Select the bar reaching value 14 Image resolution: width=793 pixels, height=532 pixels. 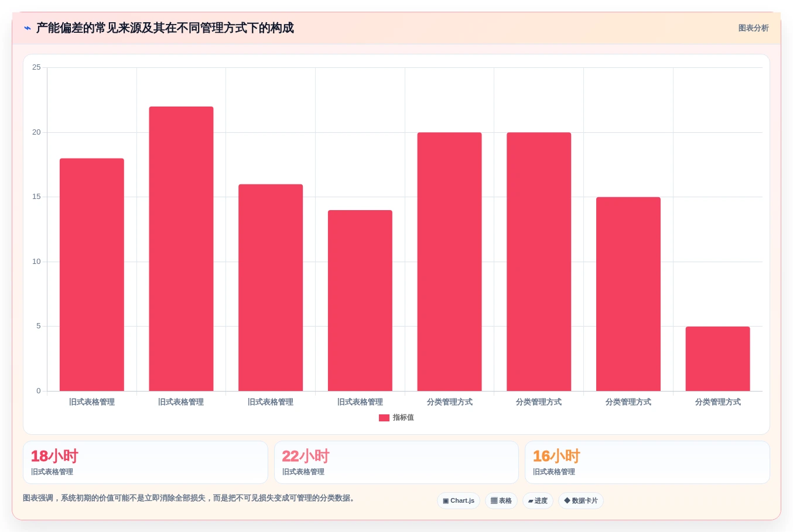tap(360, 300)
